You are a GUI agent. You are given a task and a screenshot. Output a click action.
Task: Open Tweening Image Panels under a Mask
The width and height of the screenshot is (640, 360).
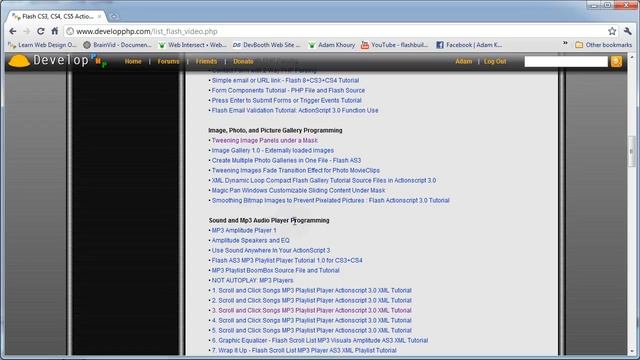point(264,140)
